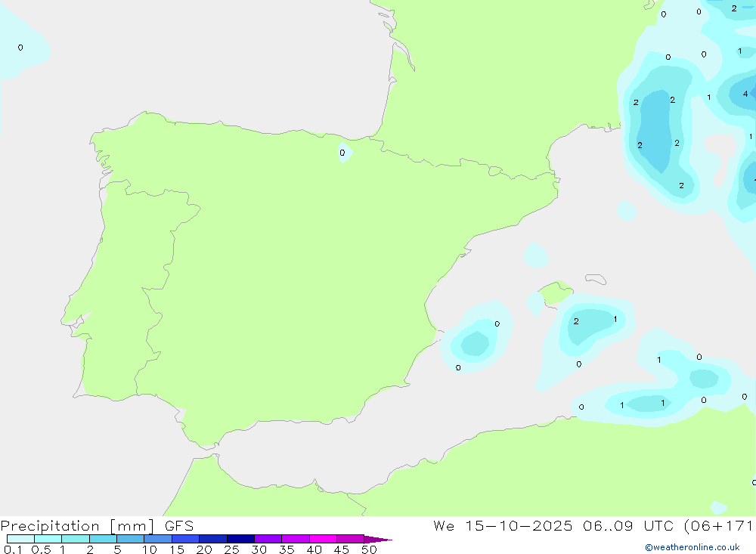Screen dimensions: 756x554
Task: Click the 0.1–0.5 mm palest cyan legend swatch
Action: (20, 539)
